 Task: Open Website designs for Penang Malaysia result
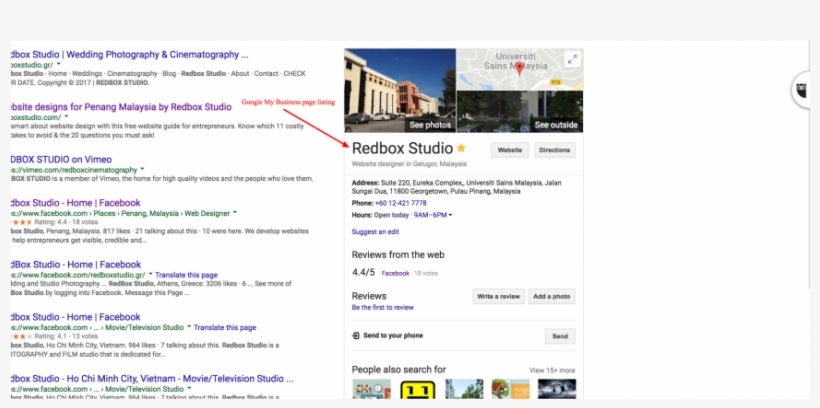coord(121,107)
